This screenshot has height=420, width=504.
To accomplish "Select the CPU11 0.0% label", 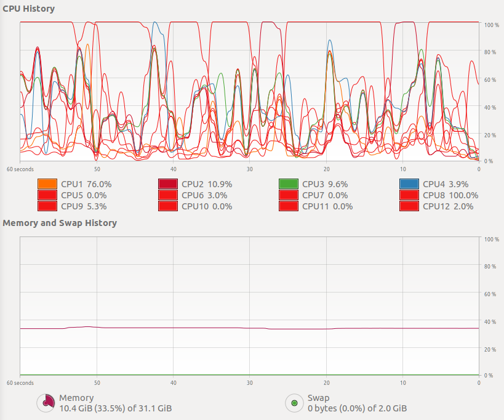I will (327, 206).
